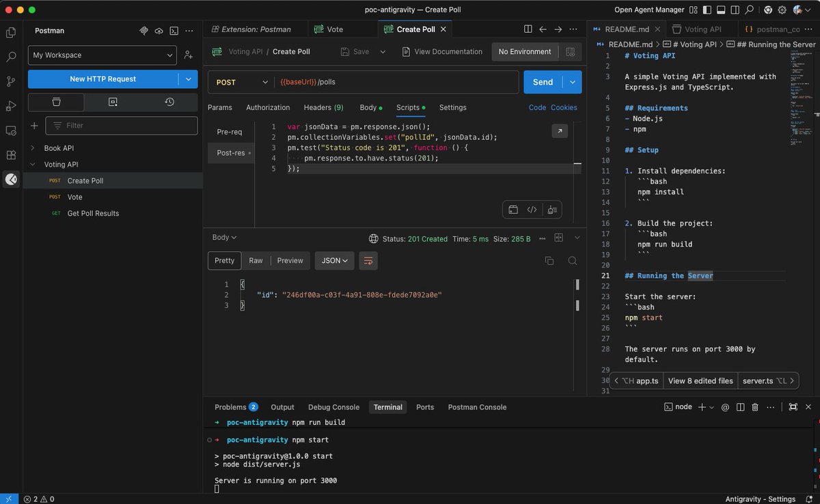The image size is (820, 504).
Task: Open Extensions view in activity bar
Action: 11,155
